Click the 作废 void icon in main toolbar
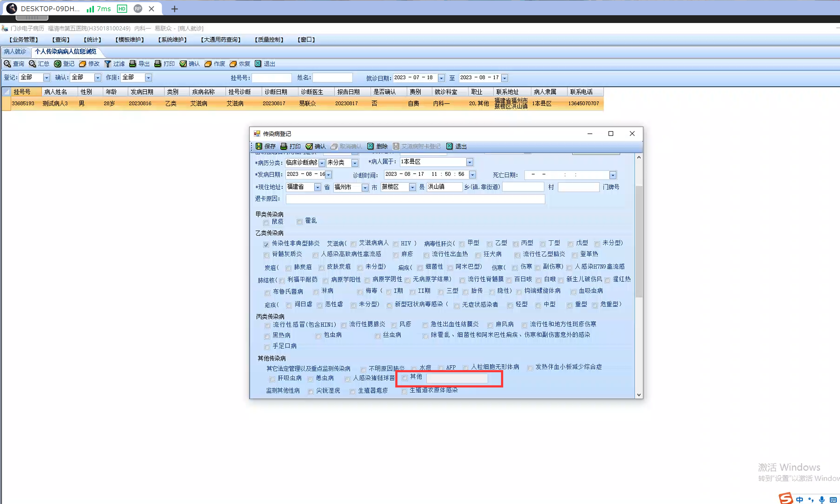This screenshot has width=840, height=504. [x=208, y=64]
